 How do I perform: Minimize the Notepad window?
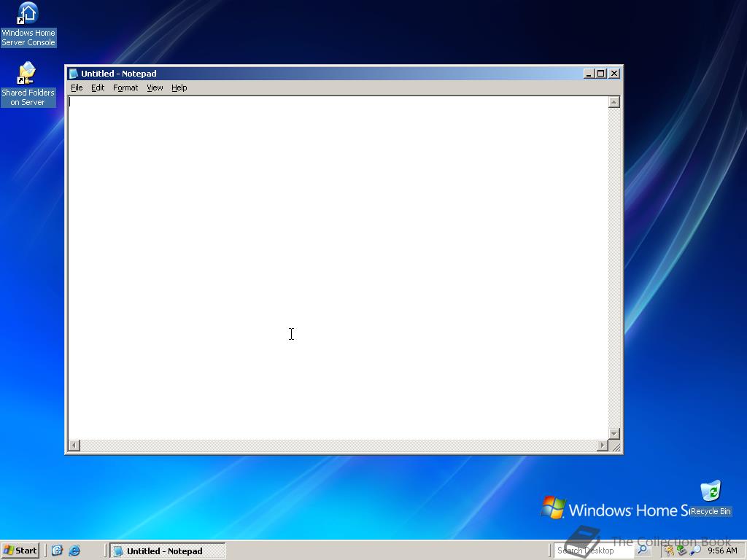[x=589, y=74]
